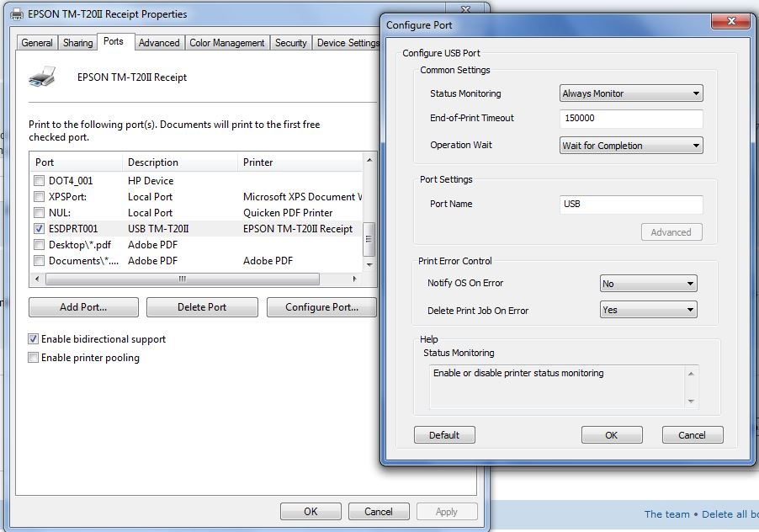Viewport: 759px width, 532px height.
Task: Click the printer icon beside EPSON TM-T20II Receipt
Action: (x=41, y=77)
